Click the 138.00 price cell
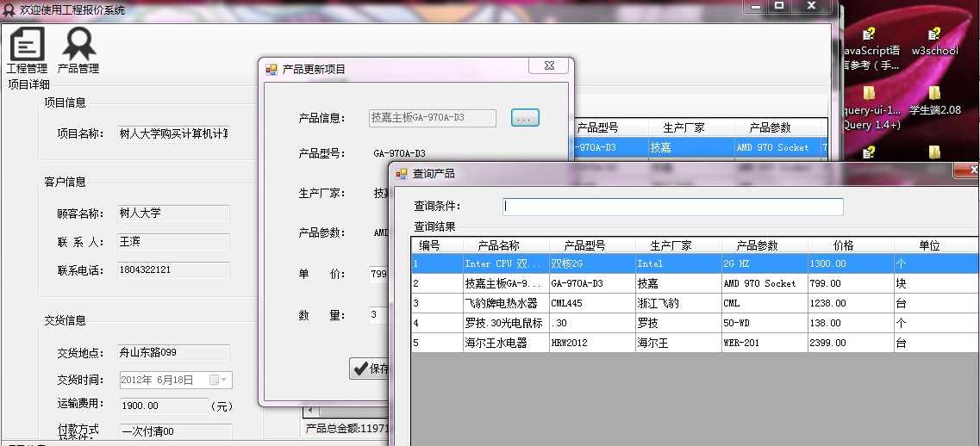Image resolution: width=980 pixels, height=446 pixels. pyautogui.click(x=852, y=324)
